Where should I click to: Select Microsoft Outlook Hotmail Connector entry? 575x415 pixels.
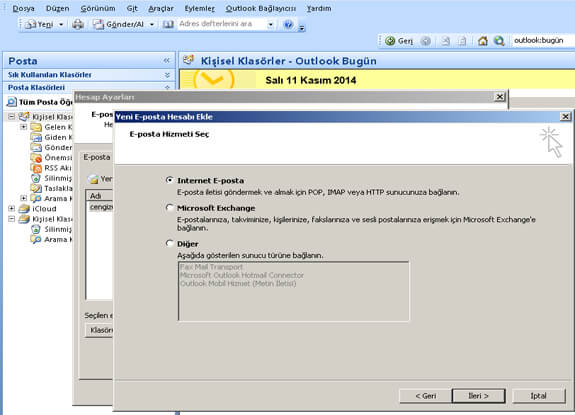point(242,275)
